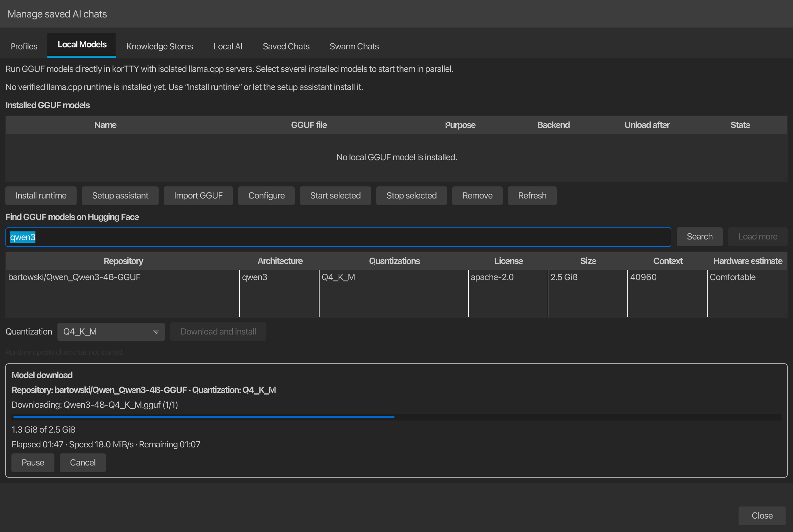Screen dimensions: 793x532
Task: Click "No local GGUF model is installed." text
Action: coord(396,157)
